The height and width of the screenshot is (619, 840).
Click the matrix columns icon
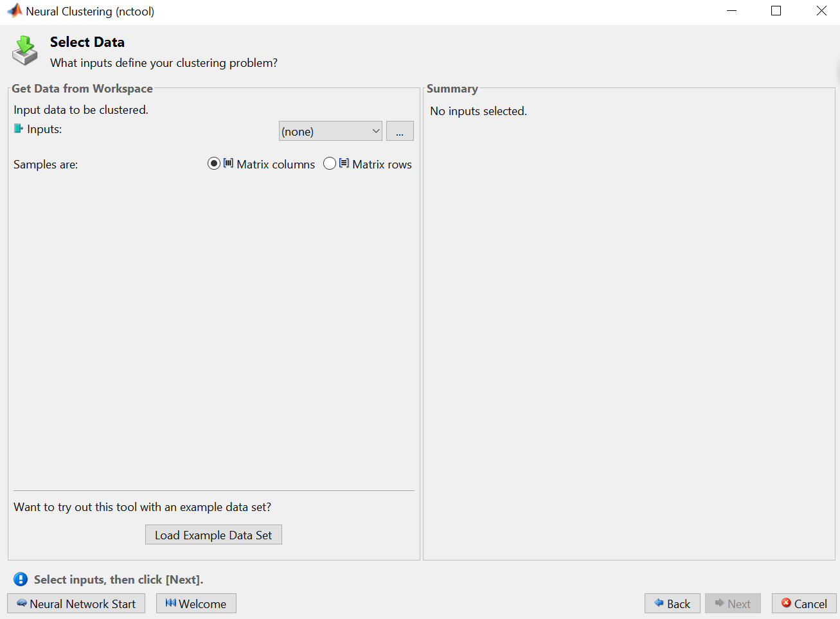click(x=228, y=163)
